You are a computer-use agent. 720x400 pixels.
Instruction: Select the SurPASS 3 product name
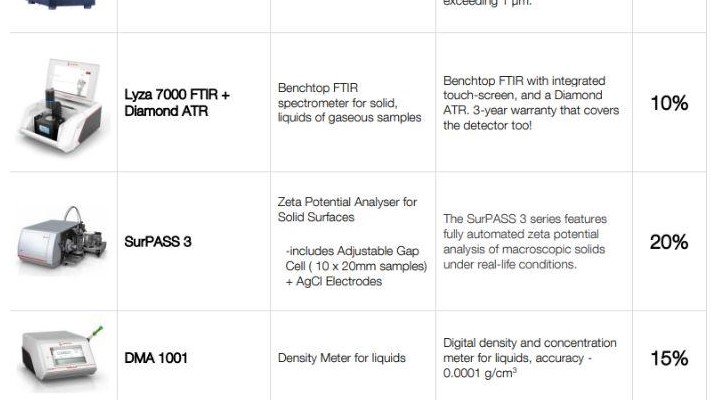[x=158, y=242]
